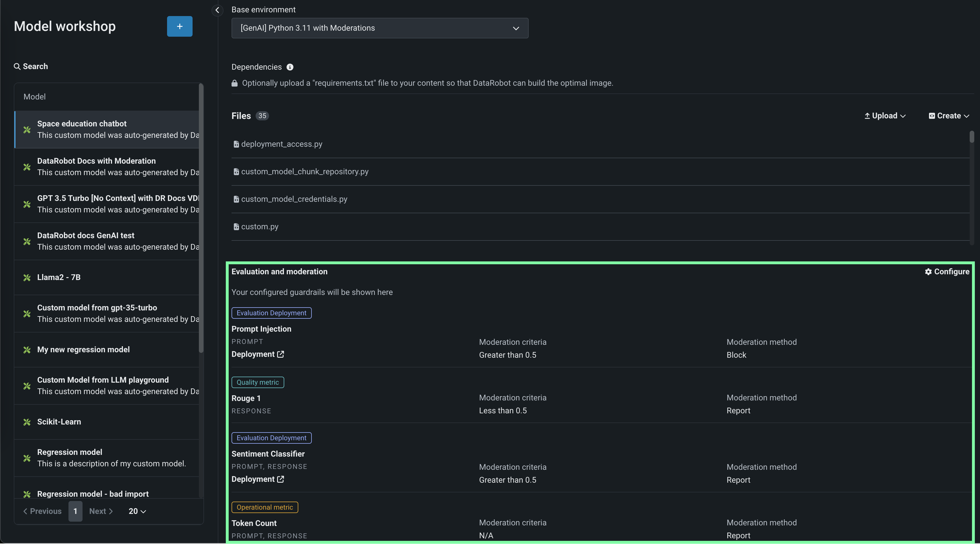Click the Dependencies info icon
The width and height of the screenshot is (980, 544).
coord(290,67)
